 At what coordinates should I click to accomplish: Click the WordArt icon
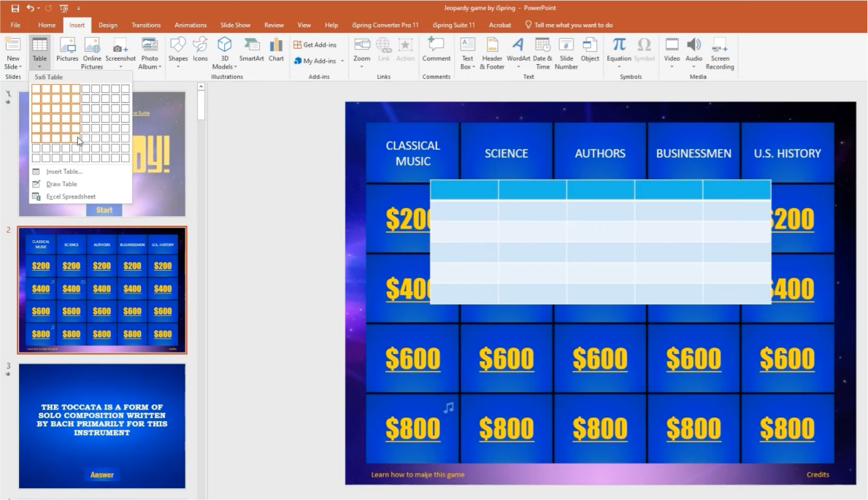(518, 50)
